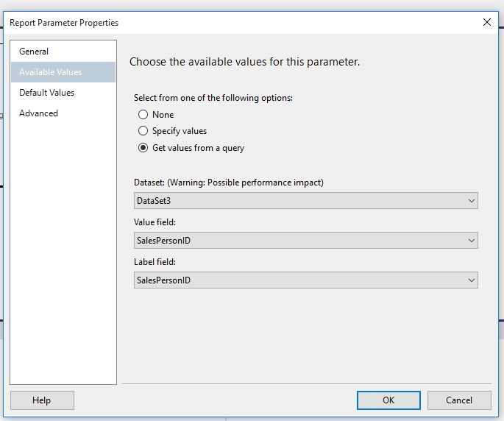The height and width of the screenshot is (421, 504).
Task: Select the None radio button
Action: (143, 115)
